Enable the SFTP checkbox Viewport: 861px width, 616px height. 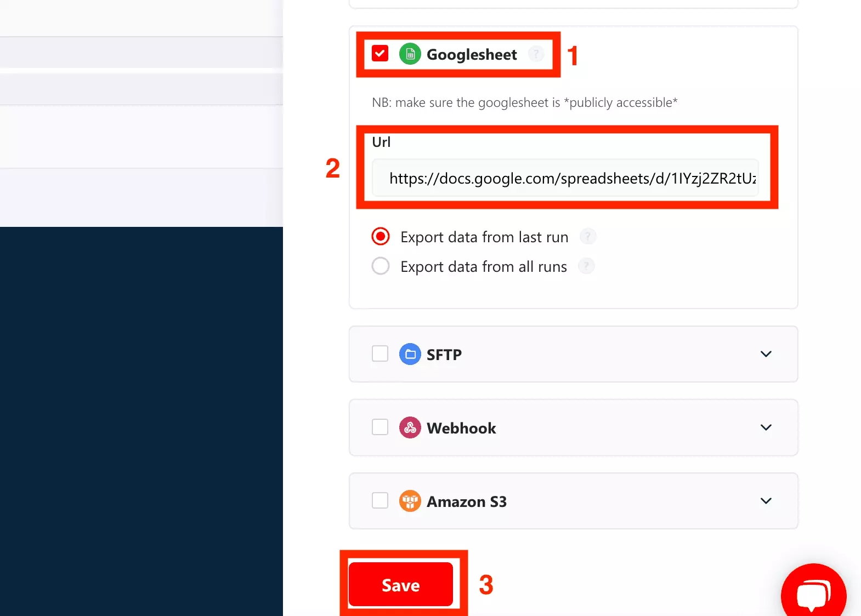pyautogui.click(x=380, y=353)
